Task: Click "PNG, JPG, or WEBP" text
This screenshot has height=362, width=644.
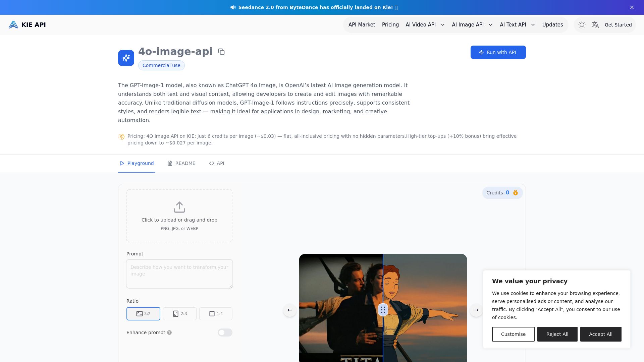Action: coord(179,229)
